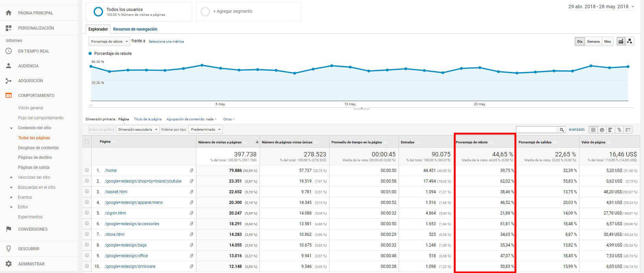The height and width of the screenshot is (273, 644).
Task: Click the sort arrow on Número de visitas
Action: click(x=257, y=142)
